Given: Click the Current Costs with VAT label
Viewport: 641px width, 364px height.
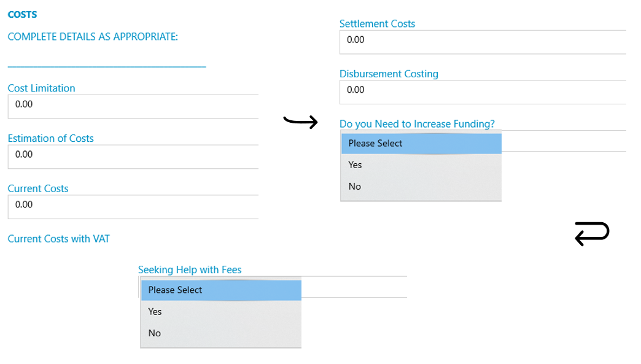Looking at the screenshot, I should tap(59, 239).
